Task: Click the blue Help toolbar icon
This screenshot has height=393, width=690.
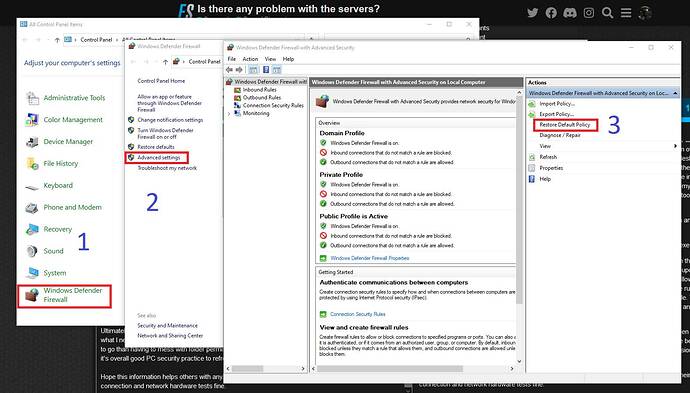Action: pyautogui.click(x=266, y=70)
